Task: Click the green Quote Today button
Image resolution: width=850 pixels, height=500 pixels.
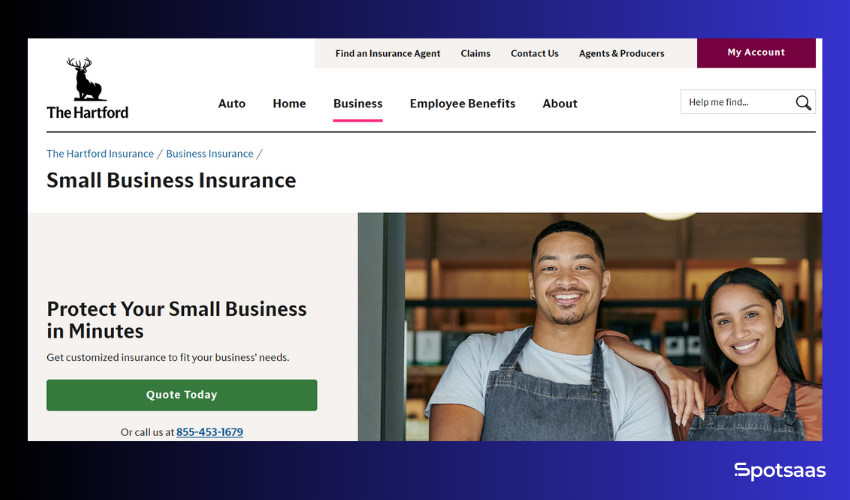Action: pos(182,395)
